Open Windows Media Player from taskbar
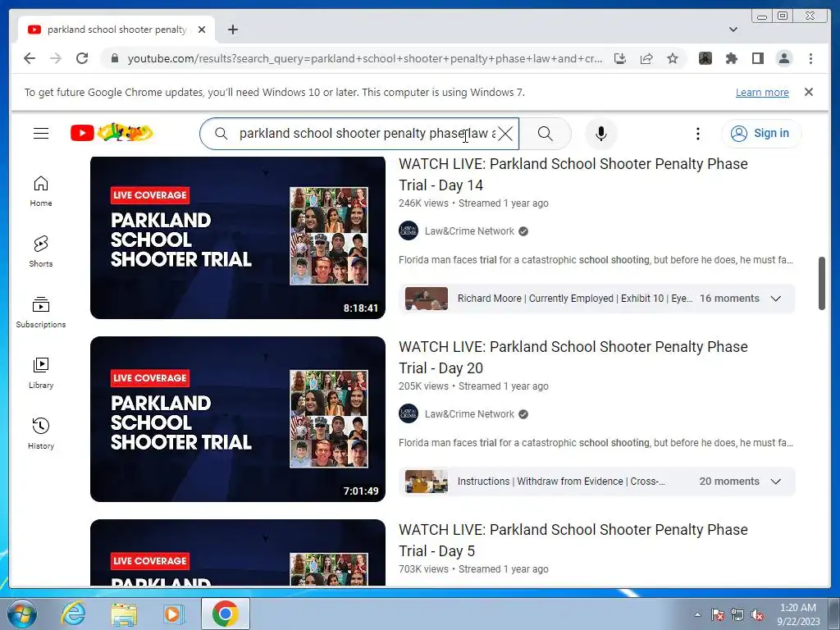 [x=172, y=614]
